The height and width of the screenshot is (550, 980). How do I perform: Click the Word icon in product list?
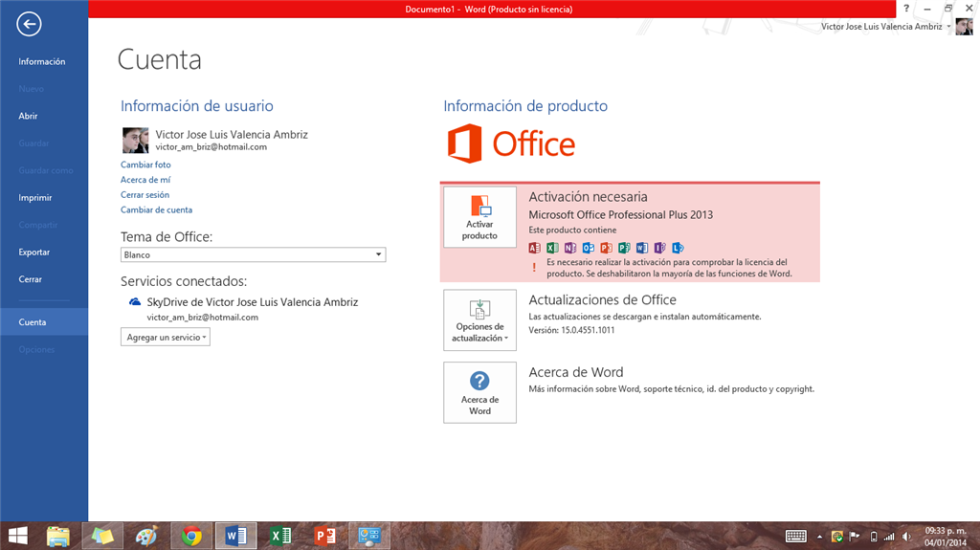pos(642,248)
